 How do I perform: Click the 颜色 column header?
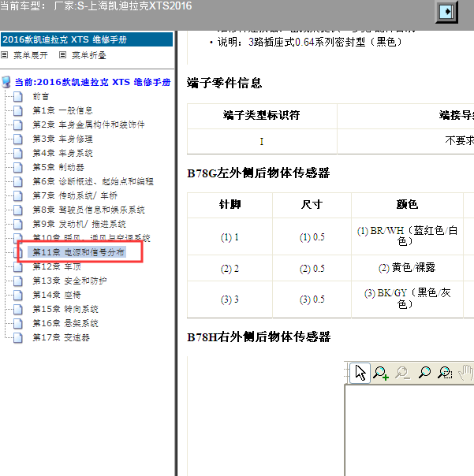[x=407, y=205]
